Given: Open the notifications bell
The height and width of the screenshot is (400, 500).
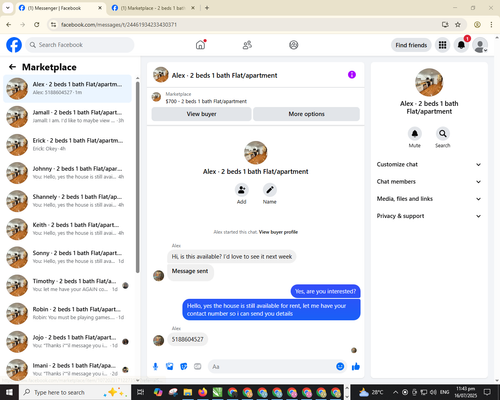Looking at the screenshot, I should [x=461, y=45].
